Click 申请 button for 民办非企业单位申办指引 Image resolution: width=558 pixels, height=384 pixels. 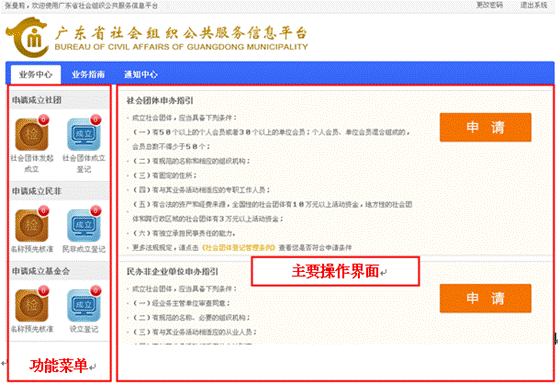[485, 298]
